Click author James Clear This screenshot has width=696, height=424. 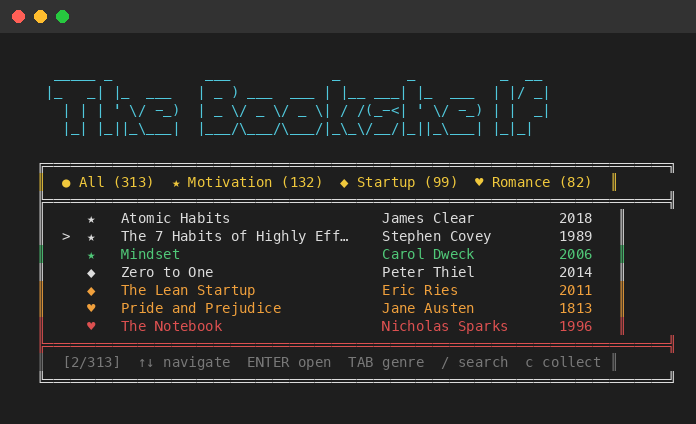coord(428,218)
